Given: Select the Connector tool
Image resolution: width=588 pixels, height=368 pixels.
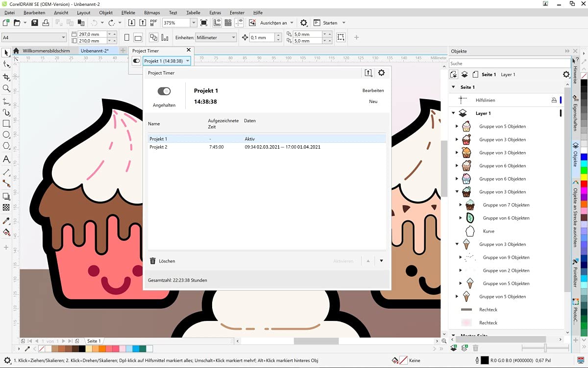Looking at the screenshot, I should coord(6,184).
